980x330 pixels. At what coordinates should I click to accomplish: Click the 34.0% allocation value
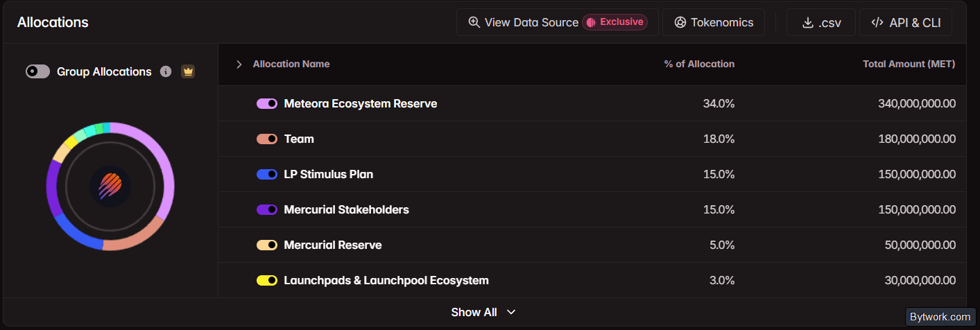pyautogui.click(x=719, y=103)
